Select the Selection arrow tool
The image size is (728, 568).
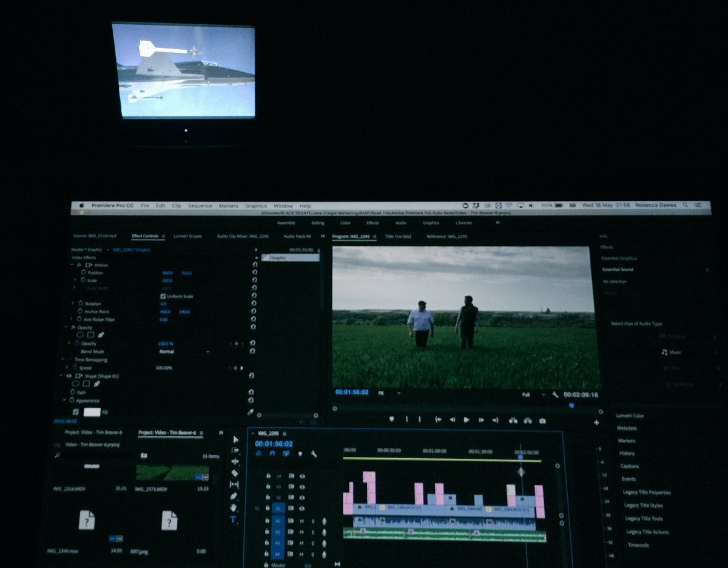(236, 439)
